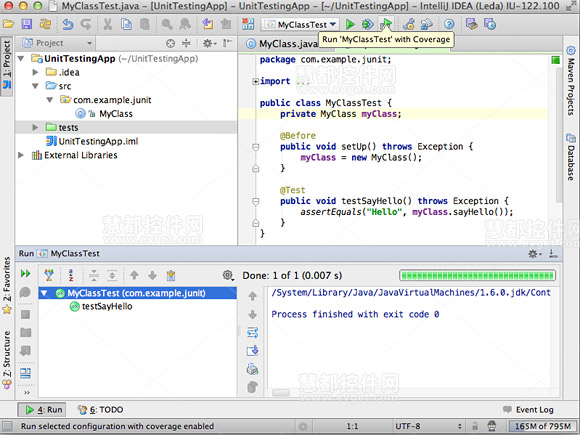The width and height of the screenshot is (580, 435).
Task: Toggle Sort Alphabetically a-z icon
Action: (71, 275)
